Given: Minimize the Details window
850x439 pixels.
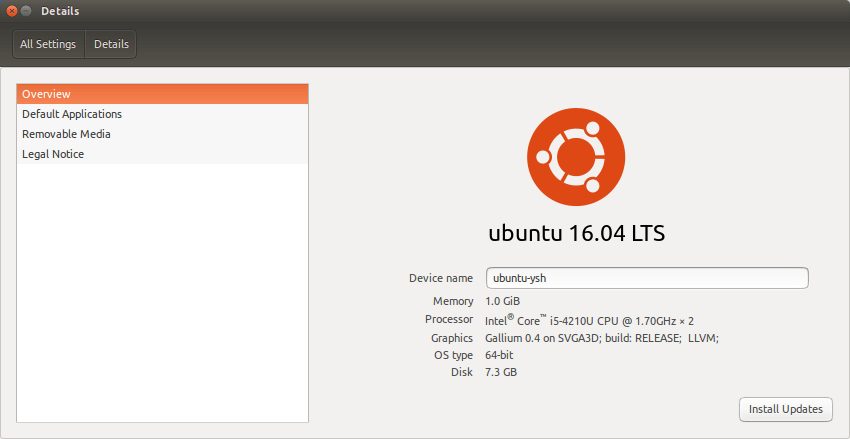Looking at the screenshot, I should [x=26, y=11].
